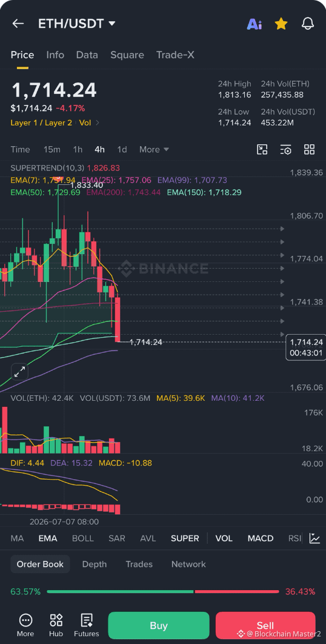Open the chart drawing tools icon
326x644 pixels.
pyautogui.click(x=262, y=150)
